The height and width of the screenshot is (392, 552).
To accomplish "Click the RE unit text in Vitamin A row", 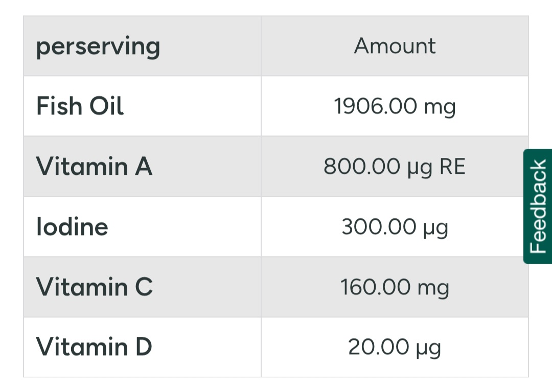I will pyautogui.click(x=452, y=167).
